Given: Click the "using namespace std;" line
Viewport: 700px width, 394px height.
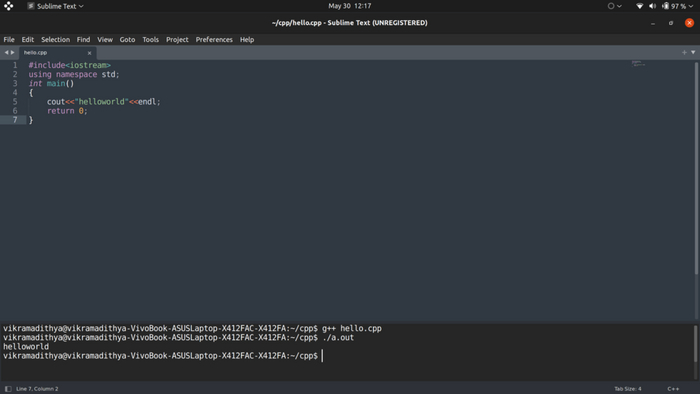Looking at the screenshot, I should pos(74,75).
